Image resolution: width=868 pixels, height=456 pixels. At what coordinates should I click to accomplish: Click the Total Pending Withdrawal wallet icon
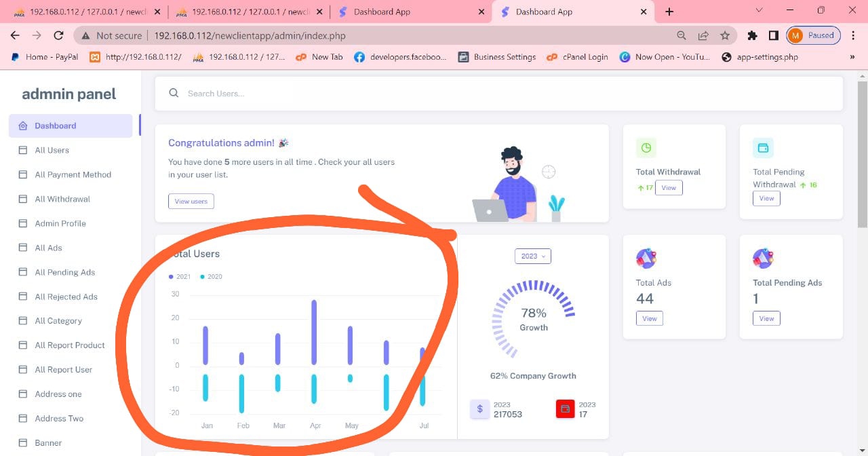(763, 148)
